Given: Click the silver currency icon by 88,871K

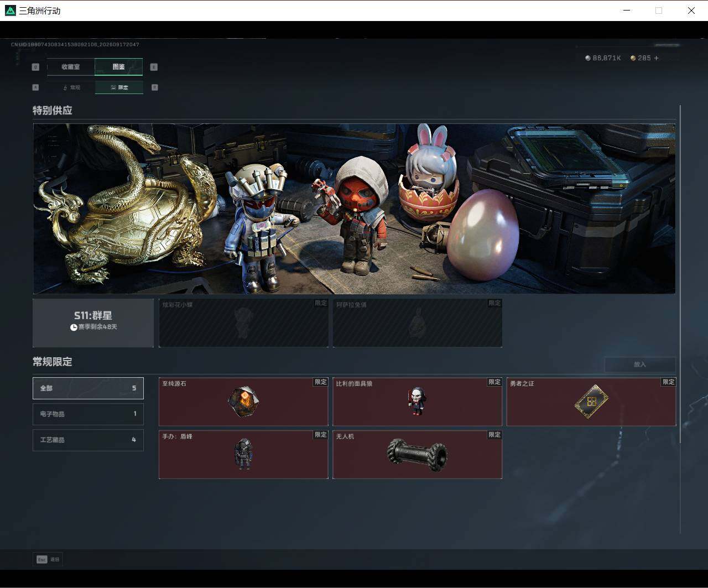Looking at the screenshot, I should 588,58.
